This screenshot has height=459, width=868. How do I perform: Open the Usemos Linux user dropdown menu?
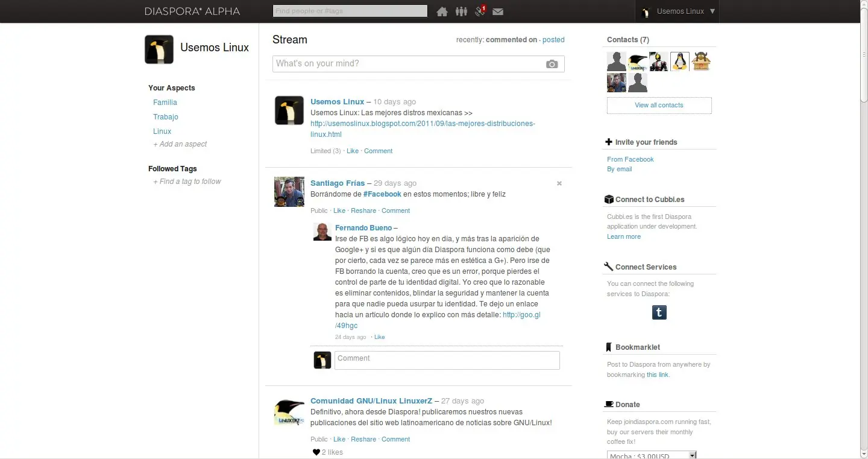coord(678,11)
